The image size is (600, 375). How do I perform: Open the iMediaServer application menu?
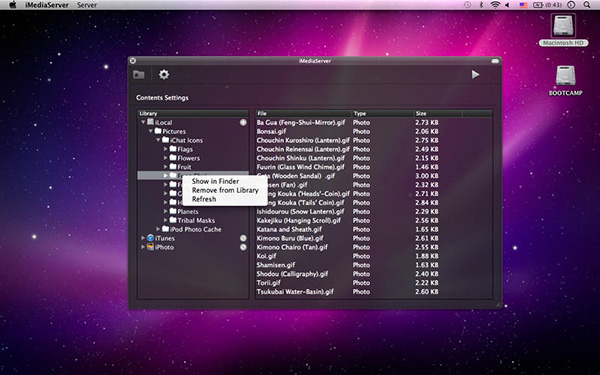(47, 5)
